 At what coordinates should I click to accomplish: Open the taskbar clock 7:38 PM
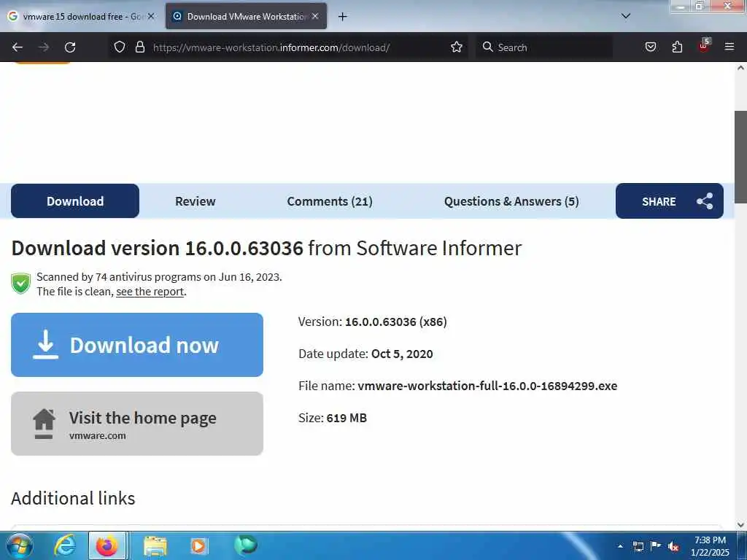point(710,545)
